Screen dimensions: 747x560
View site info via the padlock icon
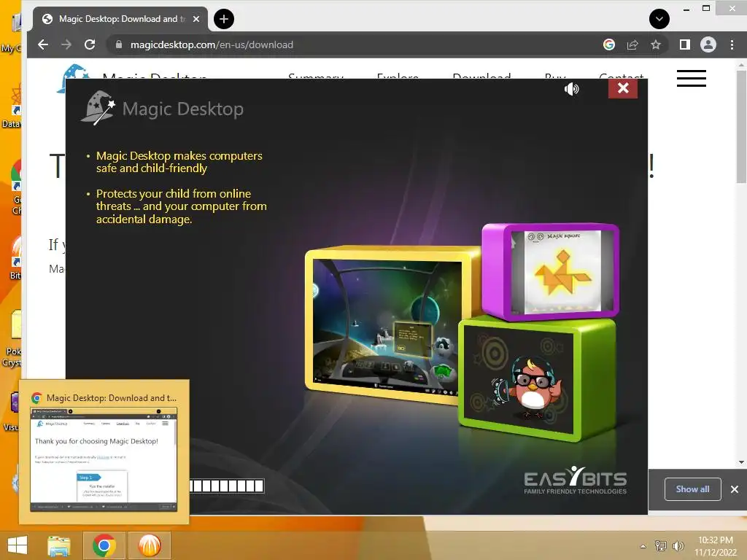click(x=119, y=44)
